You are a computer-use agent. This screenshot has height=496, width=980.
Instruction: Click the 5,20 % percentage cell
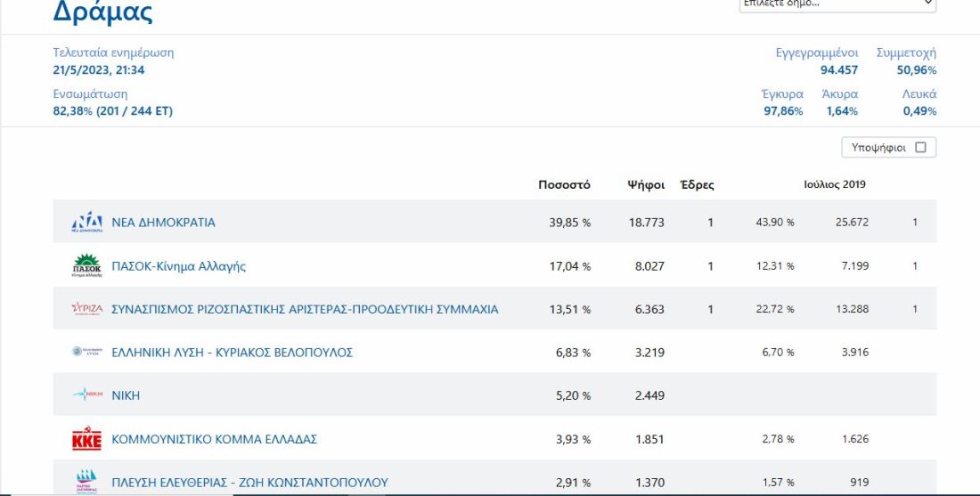point(573,395)
